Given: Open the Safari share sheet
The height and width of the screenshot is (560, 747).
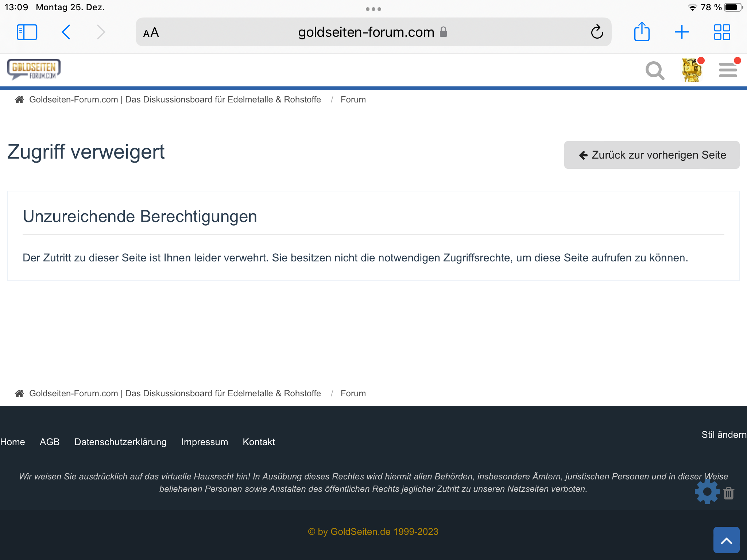Looking at the screenshot, I should tap(642, 32).
